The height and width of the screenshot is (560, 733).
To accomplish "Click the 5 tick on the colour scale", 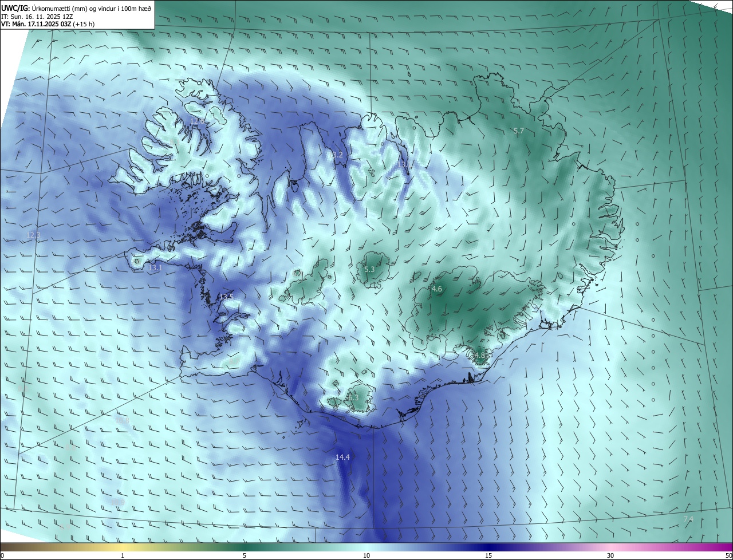I will [x=245, y=555].
